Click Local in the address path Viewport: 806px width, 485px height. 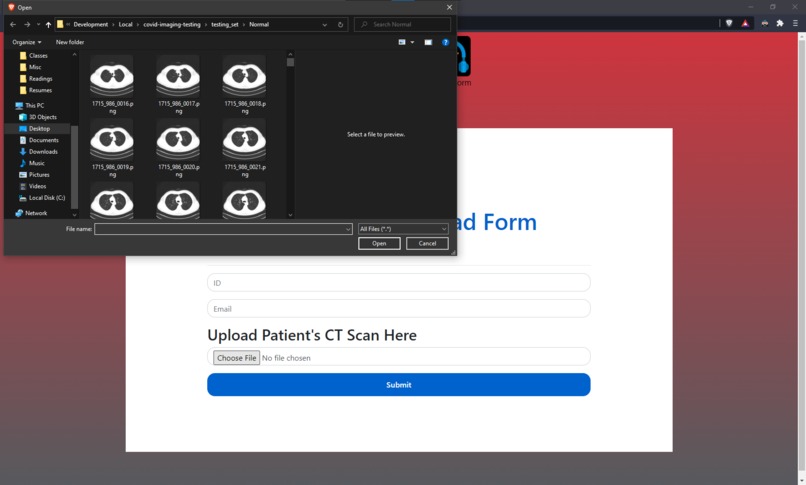[x=125, y=25]
